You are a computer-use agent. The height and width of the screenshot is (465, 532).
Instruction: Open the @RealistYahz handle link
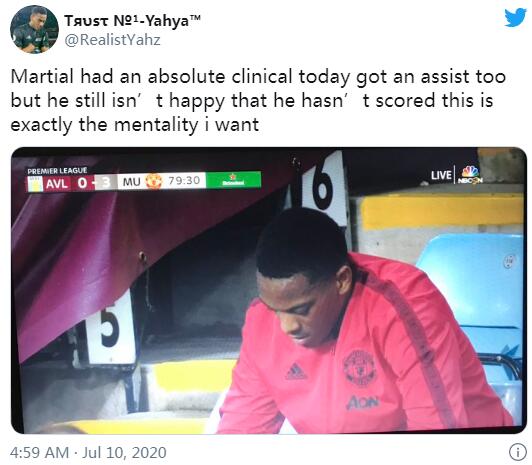click(112, 40)
